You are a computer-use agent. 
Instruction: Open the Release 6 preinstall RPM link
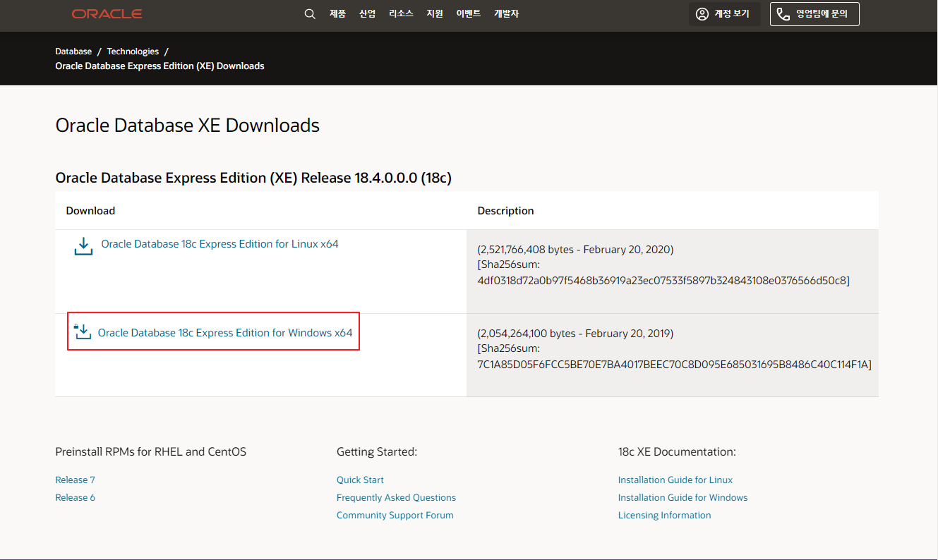click(75, 498)
